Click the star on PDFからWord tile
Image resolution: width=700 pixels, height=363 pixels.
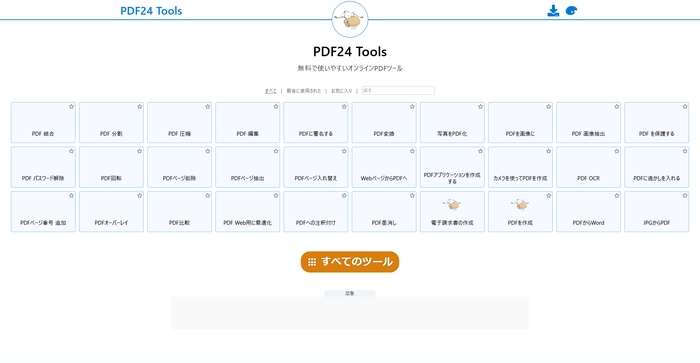[x=617, y=196]
